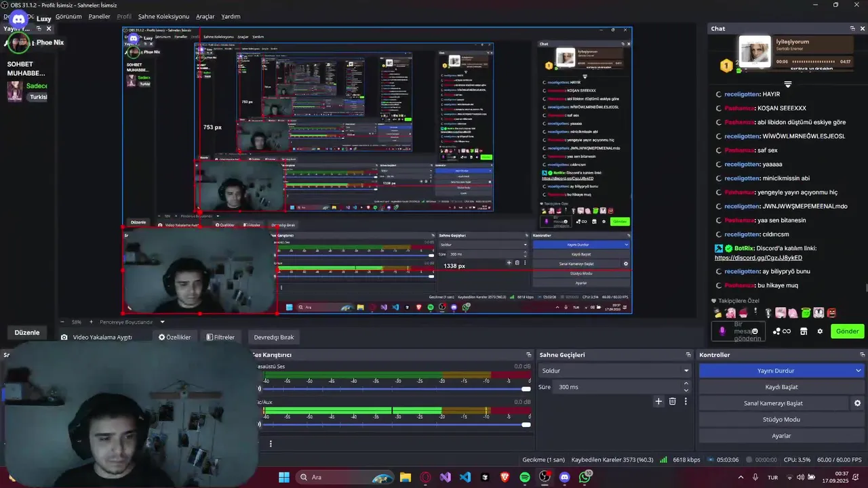This screenshot has height=488, width=868.
Task: Click the Phoe Nix avatar in overlay
Action: point(18,43)
